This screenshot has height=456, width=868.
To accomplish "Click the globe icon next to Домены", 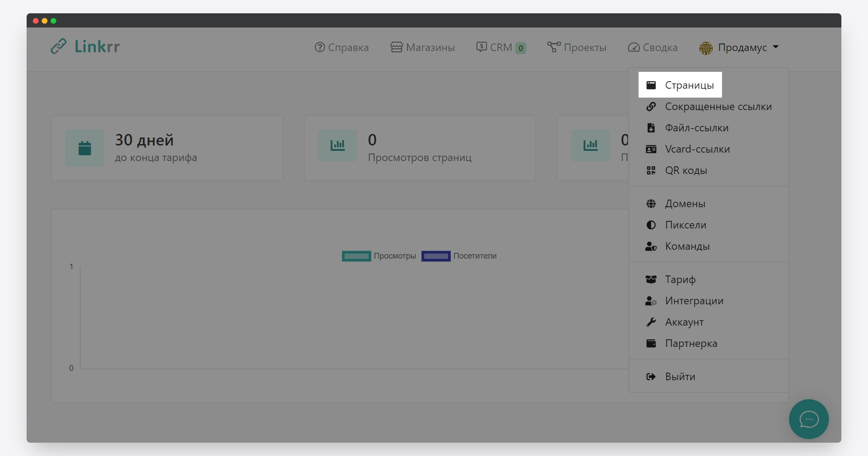I will point(651,204).
